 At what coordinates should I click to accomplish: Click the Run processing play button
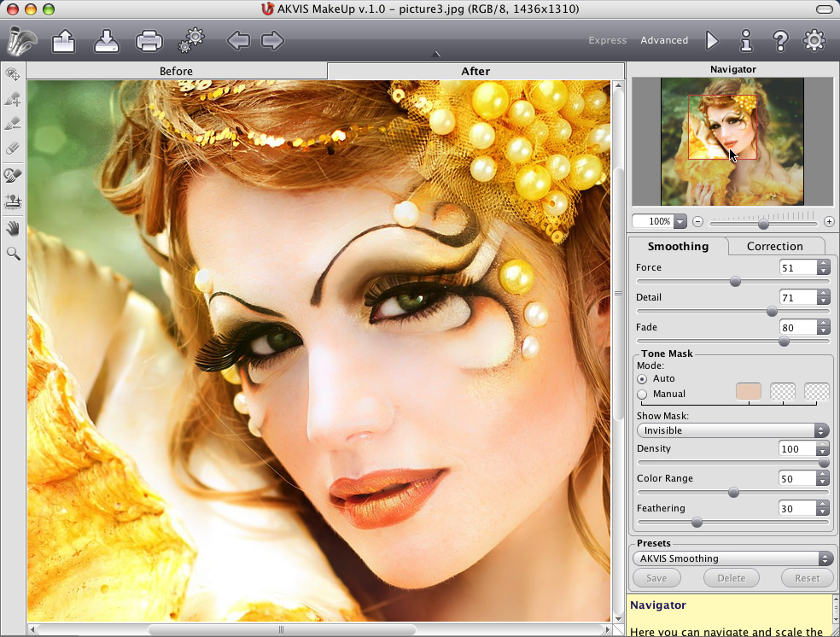(x=712, y=40)
